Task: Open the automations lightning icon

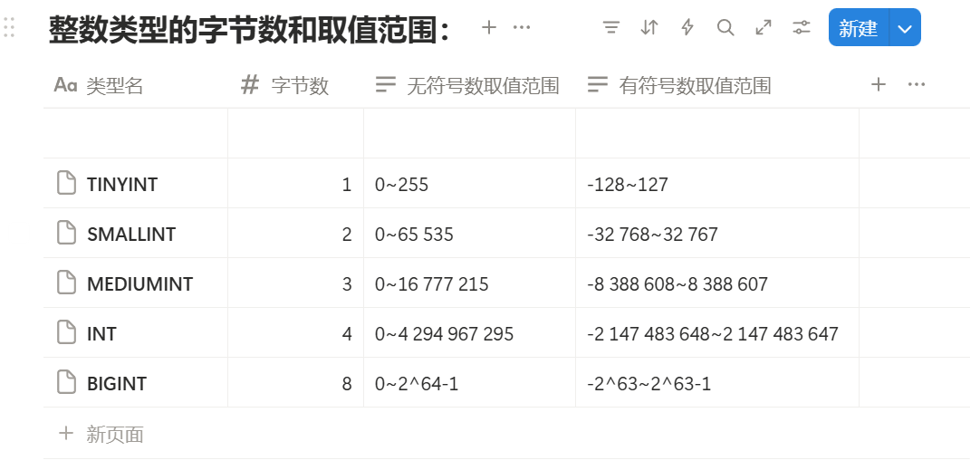Action: pyautogui.click(x=687, y=27)
